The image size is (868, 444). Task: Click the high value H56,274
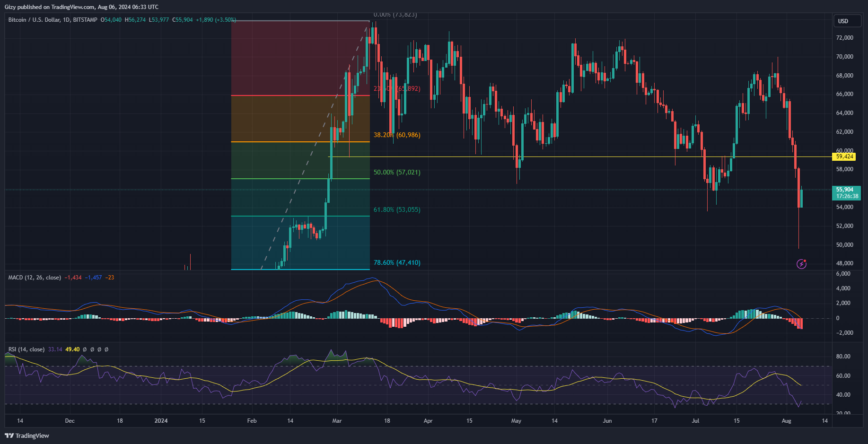[x=135, y=20]
